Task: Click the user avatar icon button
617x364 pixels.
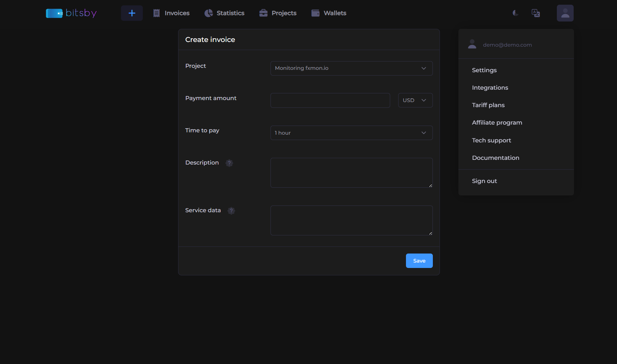Action: coord(565,13)
